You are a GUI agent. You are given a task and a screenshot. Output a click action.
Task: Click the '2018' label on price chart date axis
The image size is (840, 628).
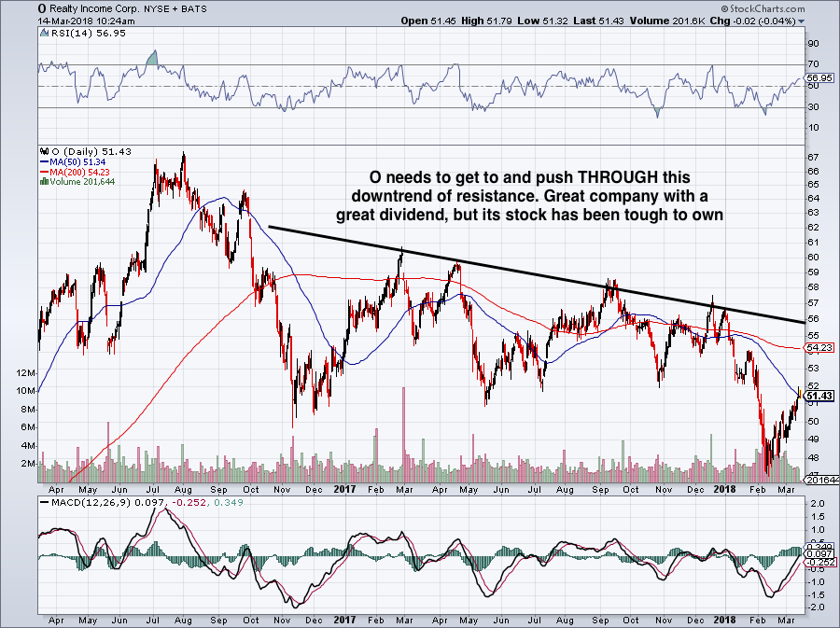[725, 489]
